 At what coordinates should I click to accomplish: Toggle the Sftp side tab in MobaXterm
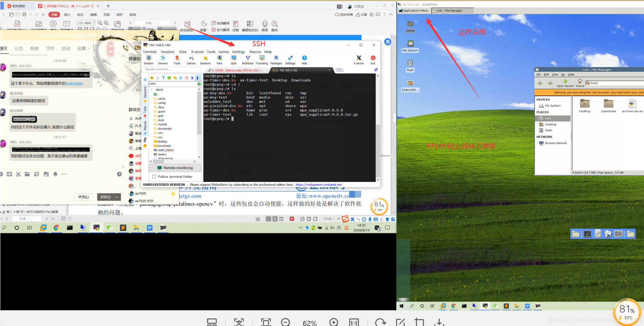point(145,142)
